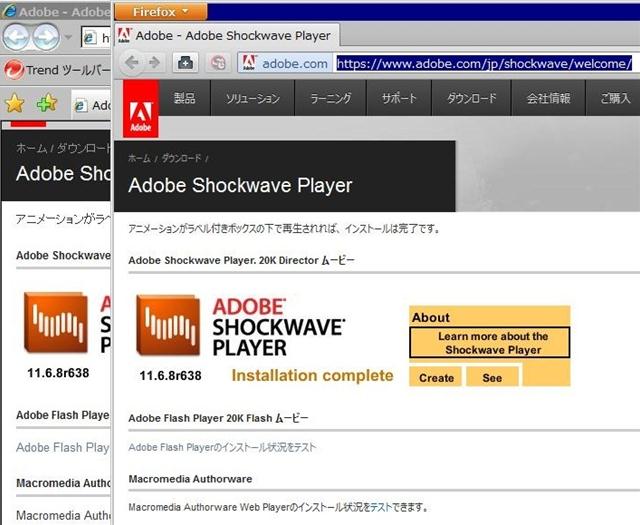The image size is (640, 525).
Task: Click the Adobe Shockwave Player page heading
Action: [240, 185]
